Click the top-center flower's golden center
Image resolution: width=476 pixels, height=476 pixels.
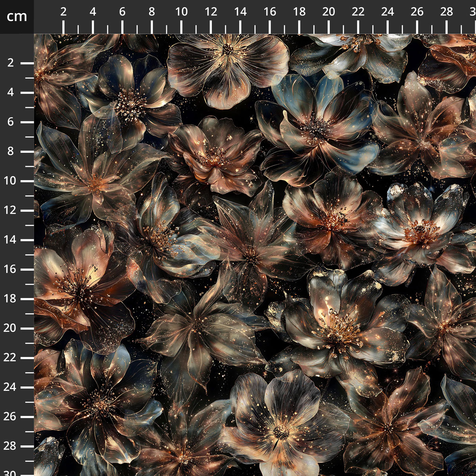[x=228, y=50]
